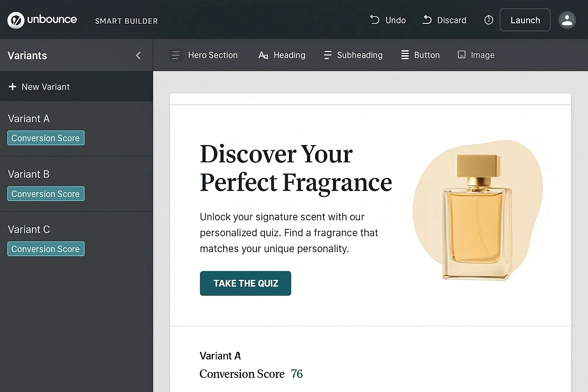The height and width of the screenshot is (392, 588).
Task: Click the Unbounce logo
Action: point(42,20)
